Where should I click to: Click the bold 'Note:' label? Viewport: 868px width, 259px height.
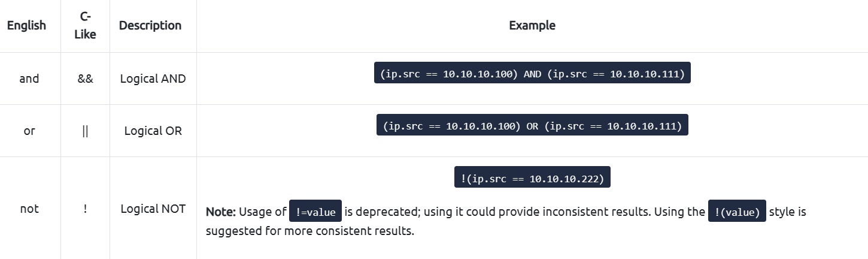221,212
